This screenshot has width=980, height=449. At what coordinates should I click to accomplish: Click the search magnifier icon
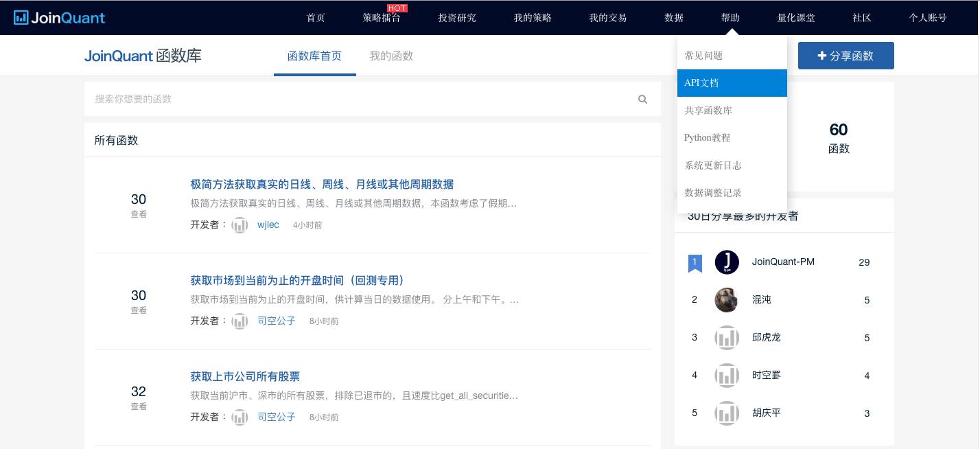coord(643,99)
